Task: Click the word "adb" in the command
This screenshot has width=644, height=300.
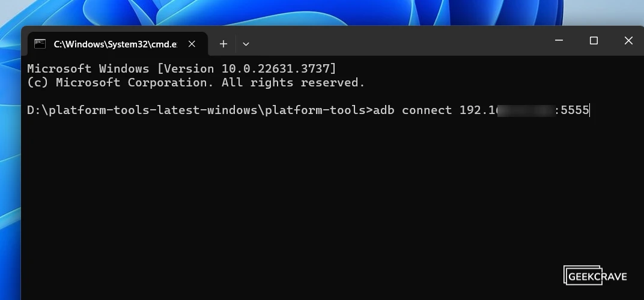Action: pos(384,110)
